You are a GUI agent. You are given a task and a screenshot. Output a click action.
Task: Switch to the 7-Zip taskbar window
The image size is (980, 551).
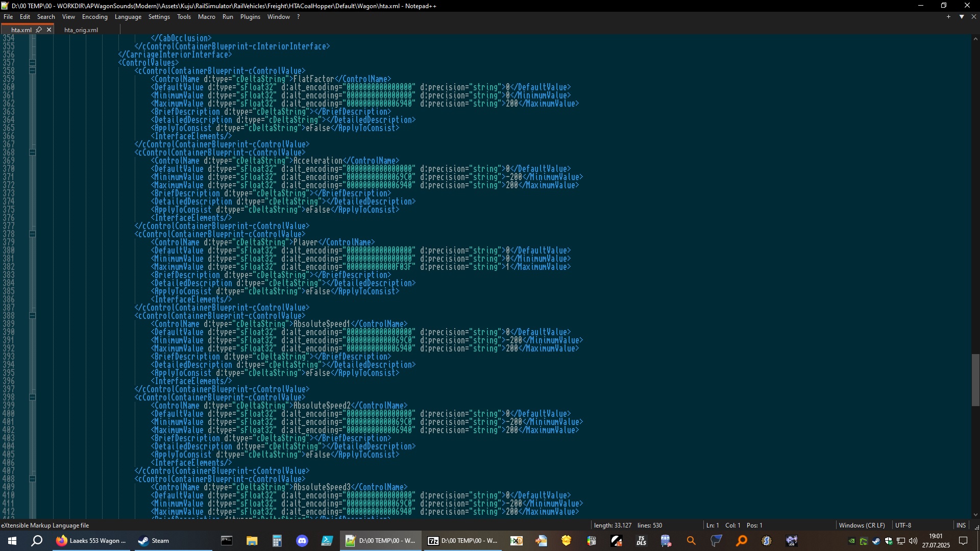click(462, 541)
